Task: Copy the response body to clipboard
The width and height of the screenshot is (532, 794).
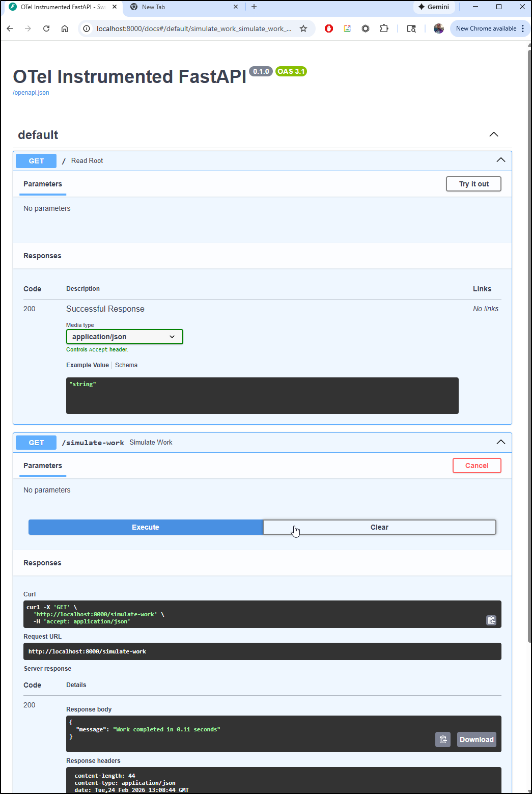Action: tap(442, 740)
